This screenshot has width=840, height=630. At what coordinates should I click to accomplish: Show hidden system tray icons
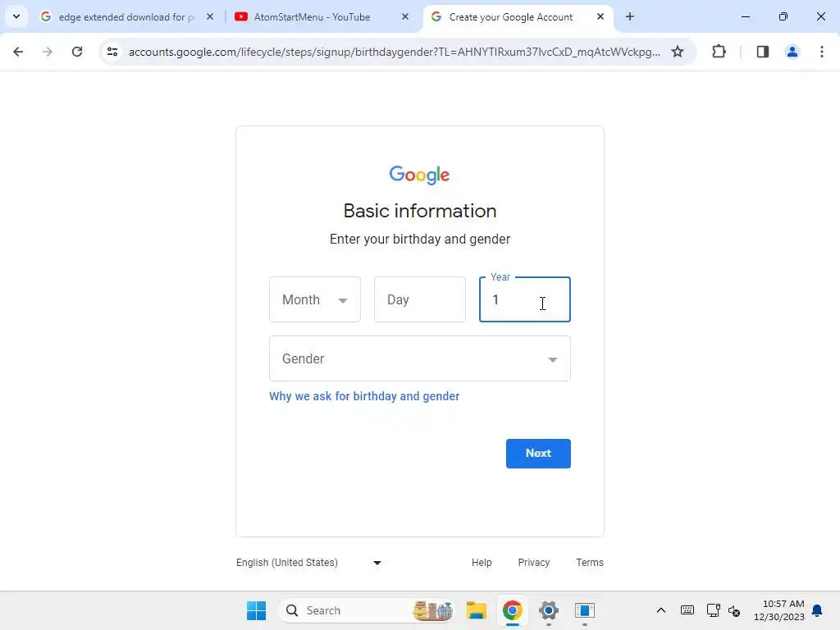click(661, 610)
